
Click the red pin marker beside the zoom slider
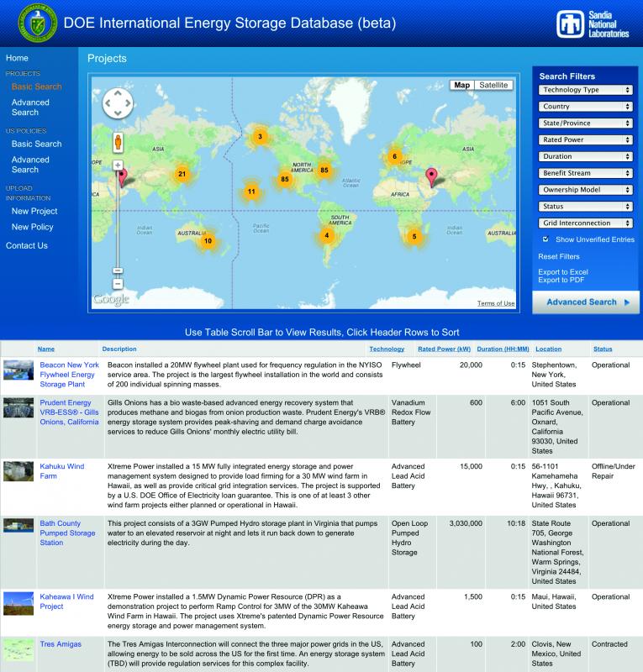123,178
